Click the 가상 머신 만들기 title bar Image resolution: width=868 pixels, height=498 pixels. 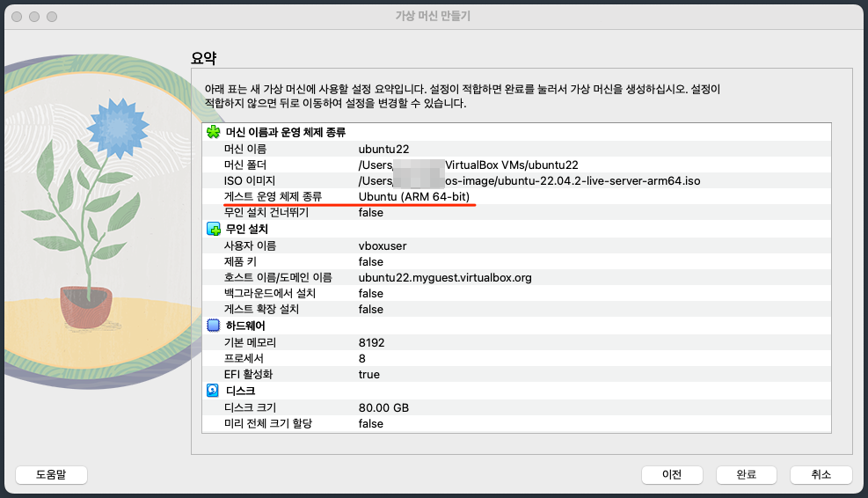(433, 16)
